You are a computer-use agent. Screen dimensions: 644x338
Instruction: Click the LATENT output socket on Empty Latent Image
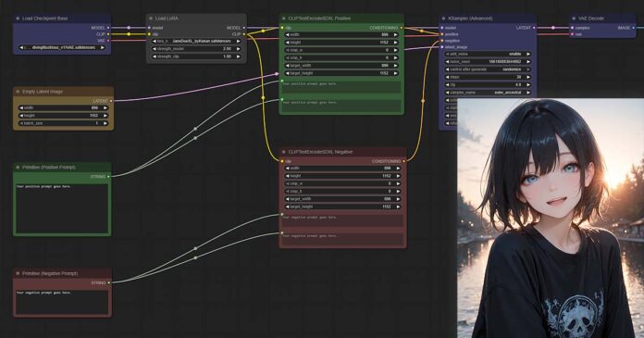111,101
